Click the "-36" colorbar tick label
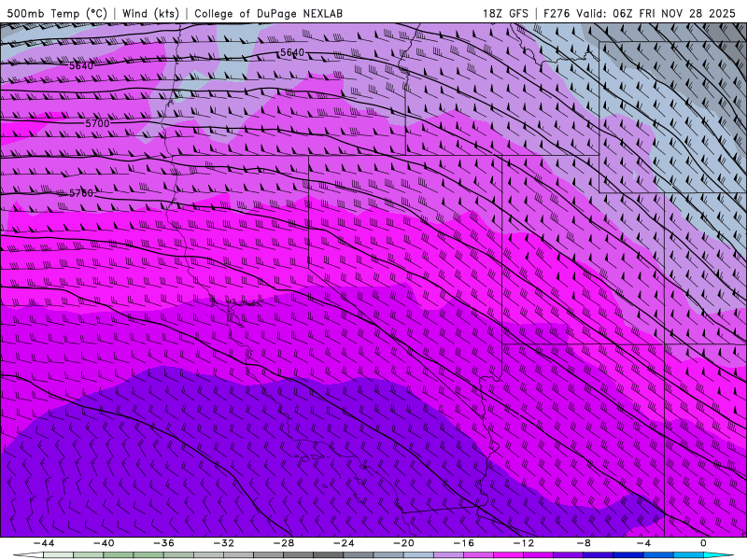This screenshot has width=747, height=560. tap(163, 543)
